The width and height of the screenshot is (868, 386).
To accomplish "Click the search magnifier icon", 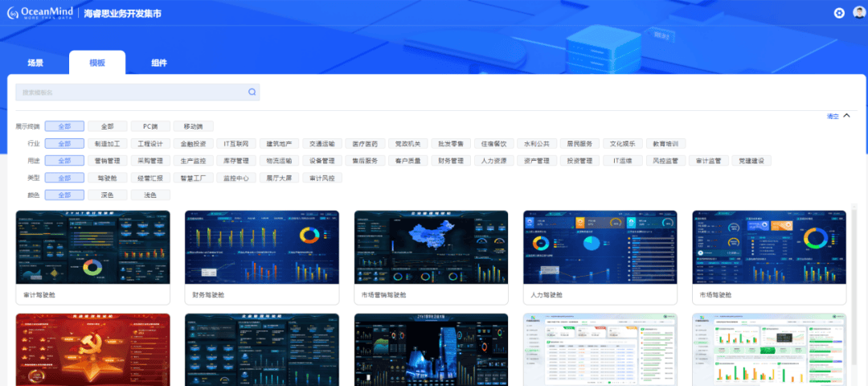I will (252, 92).
